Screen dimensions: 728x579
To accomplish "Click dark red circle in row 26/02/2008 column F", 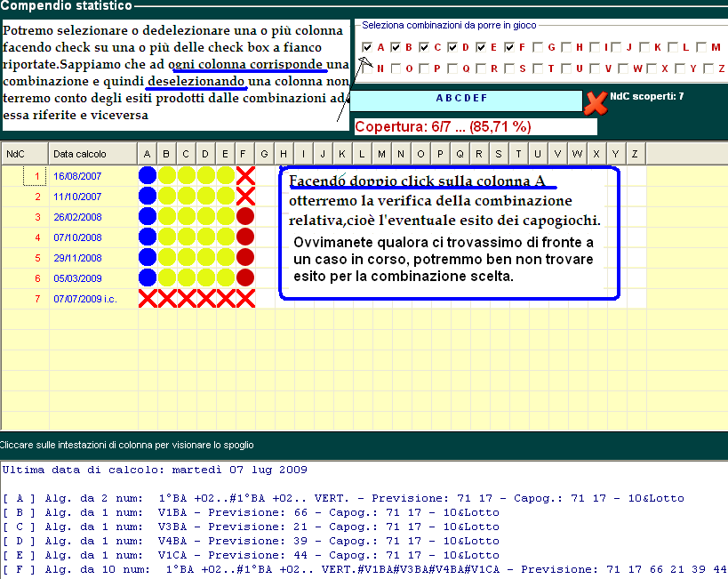I will point(245,216).
